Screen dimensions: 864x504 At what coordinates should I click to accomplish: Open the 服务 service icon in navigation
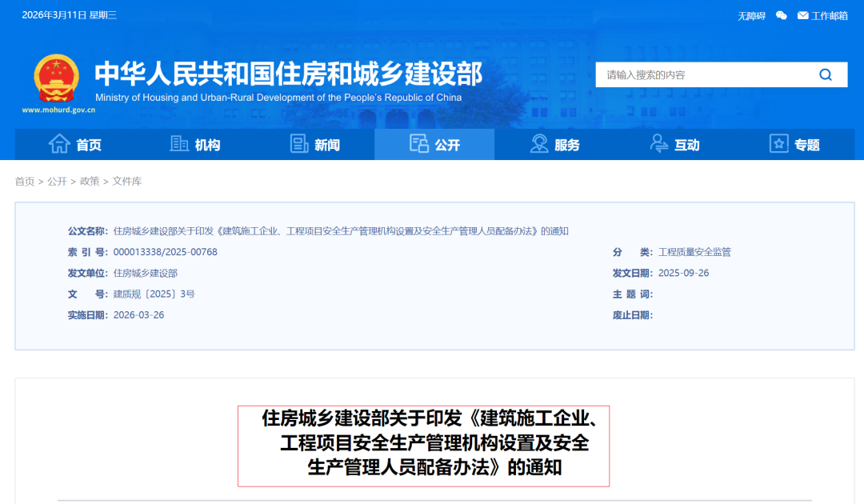click(x=539, y=144)
